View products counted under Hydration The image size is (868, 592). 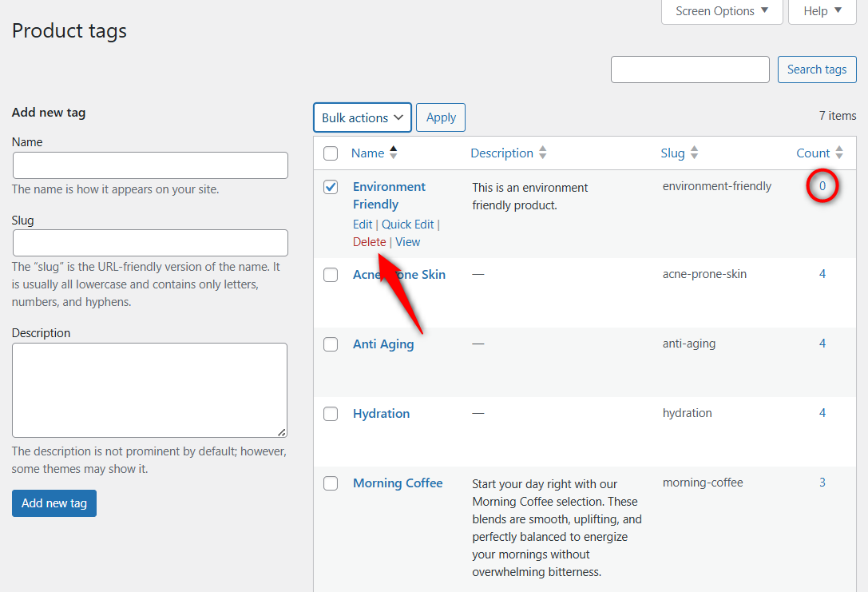[x=822, y=412]
